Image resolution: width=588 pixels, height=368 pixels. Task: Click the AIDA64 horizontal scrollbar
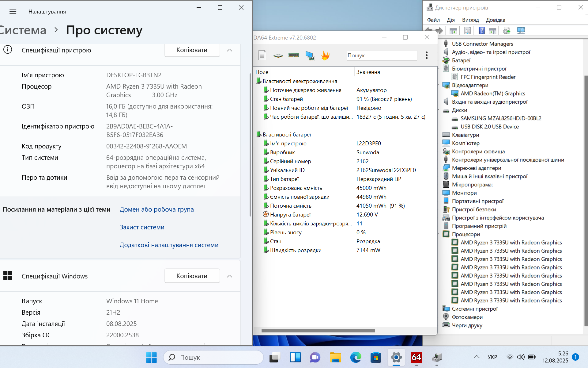coord(318,331)
